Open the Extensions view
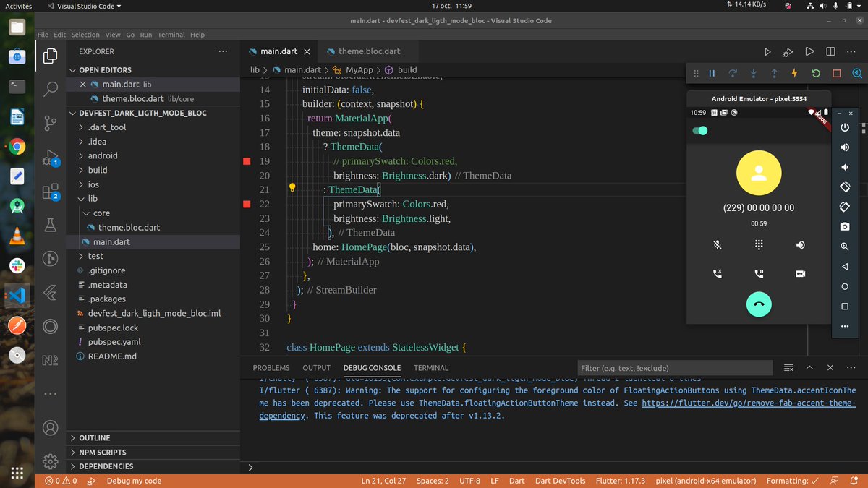 click(x=51, y=192)
